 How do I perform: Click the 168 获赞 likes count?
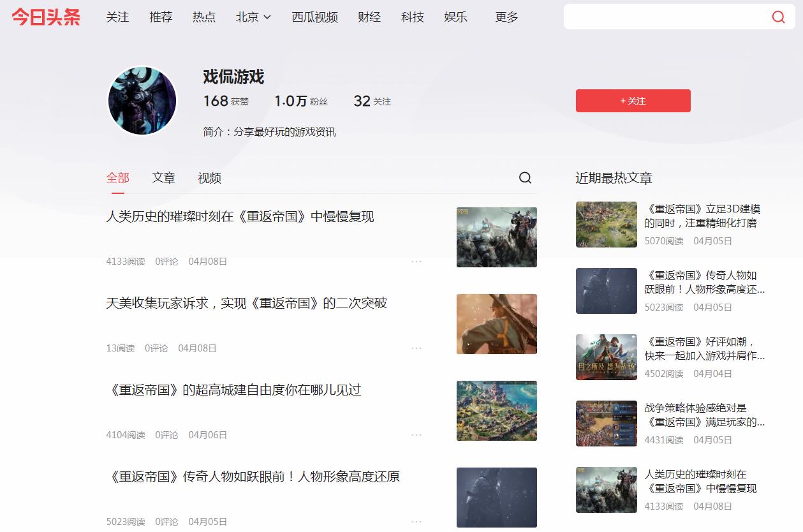point(226,101)
